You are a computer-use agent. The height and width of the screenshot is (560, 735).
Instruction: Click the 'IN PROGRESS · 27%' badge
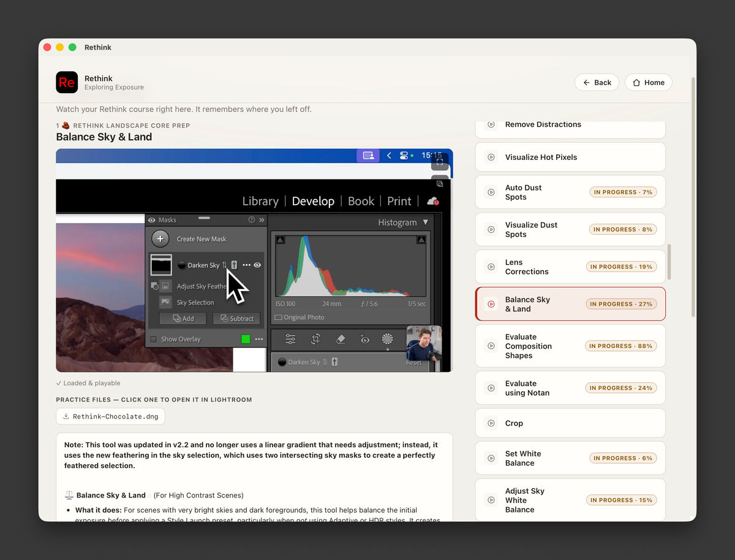point(620,304)
